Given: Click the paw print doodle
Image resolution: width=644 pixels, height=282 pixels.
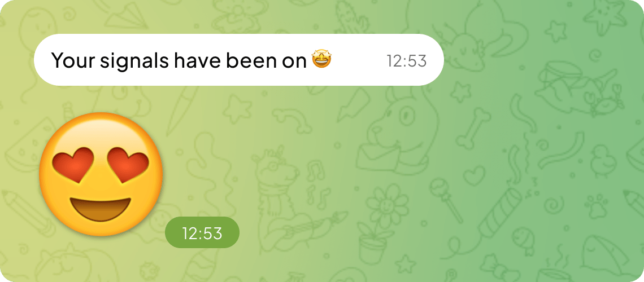Looking at the screenshot, I should [x=596, y=206].
